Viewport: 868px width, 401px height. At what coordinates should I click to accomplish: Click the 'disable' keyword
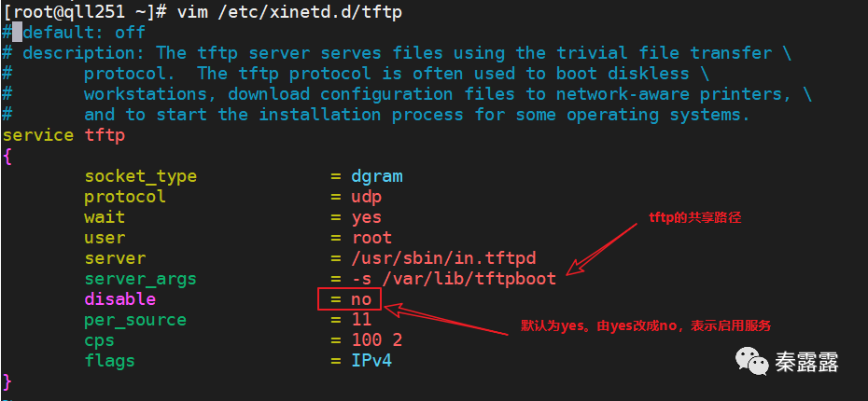click(120, 299)
